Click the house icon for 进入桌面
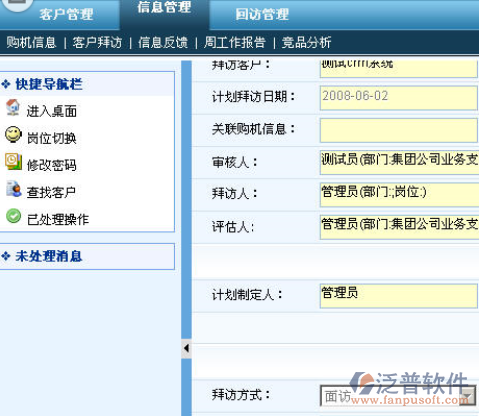This screenshot has height=416, width=479. pyautogui.click(x=13, y=108)
